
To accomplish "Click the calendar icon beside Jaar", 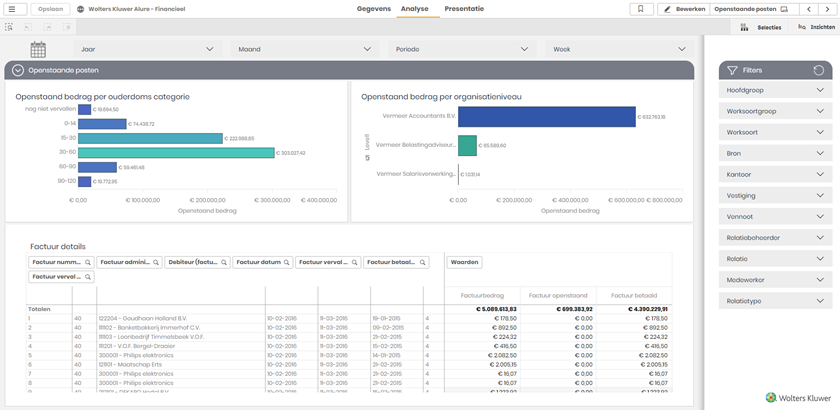I will click(38, 49).
